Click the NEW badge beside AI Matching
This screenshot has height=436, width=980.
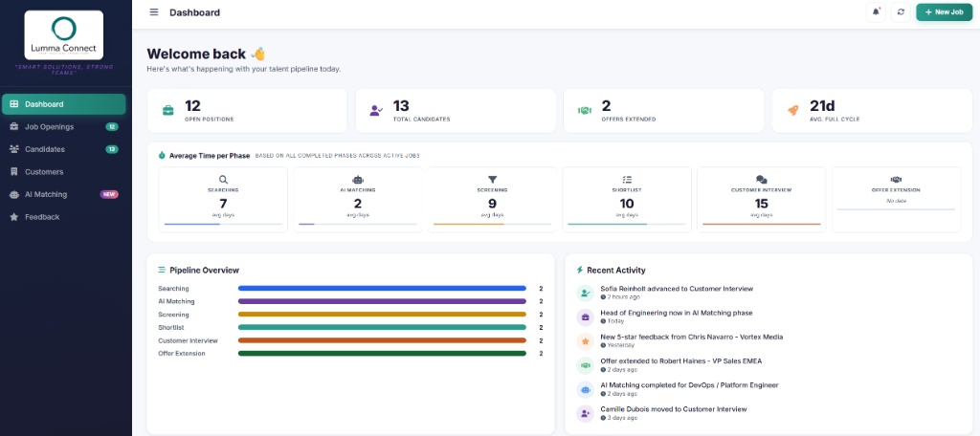(109, 194)
